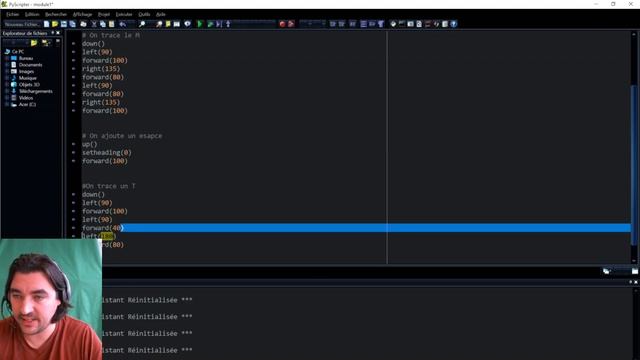This screenshot has width=640, height=360.
Task: Click the setheading(0) code line
Action: tap(107, 153)
